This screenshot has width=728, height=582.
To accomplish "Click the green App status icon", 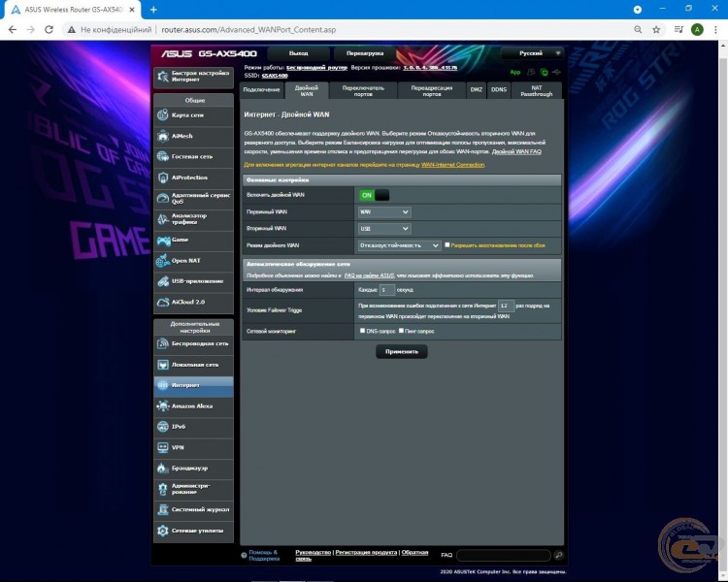I will [x=515, y=72].
